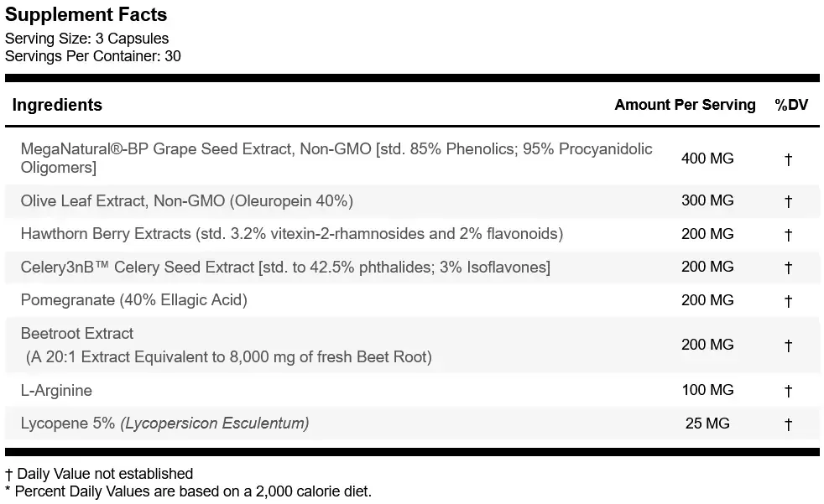
Task: Click the 400 MG amount value
Action: 707,158
